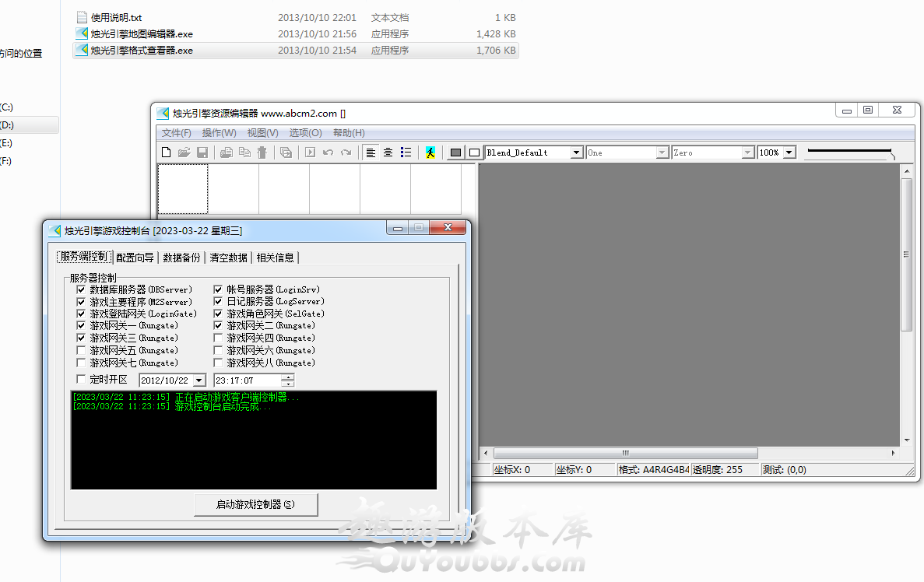Click resource editor horizontal scrollbar thumb
Screen dimensions: 924x582
[625, 453]
